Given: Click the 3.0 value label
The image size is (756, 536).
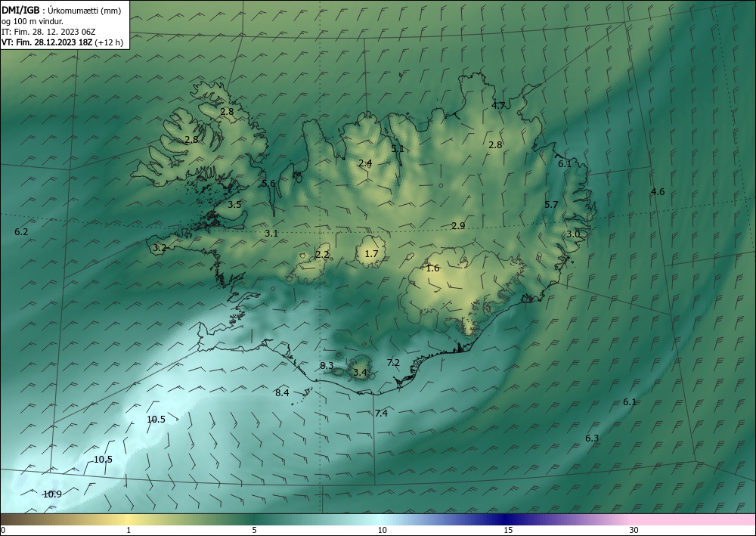Looking at the screenshot, I should coord(573,234).
